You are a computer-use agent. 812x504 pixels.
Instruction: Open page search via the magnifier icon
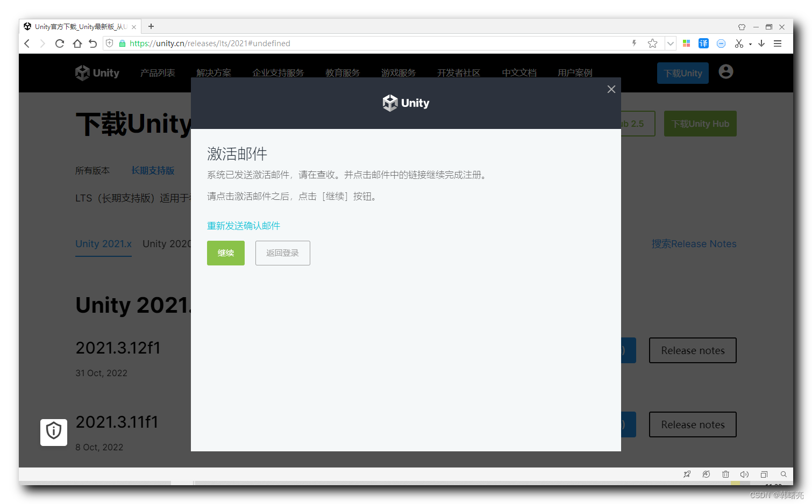coord(783,474)
